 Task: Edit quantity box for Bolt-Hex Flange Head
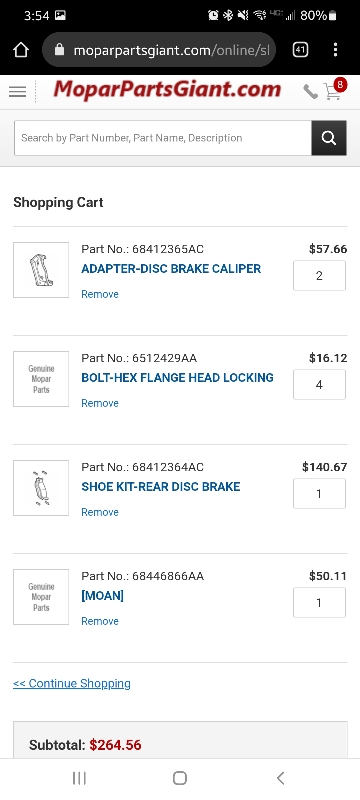point(319,385)
